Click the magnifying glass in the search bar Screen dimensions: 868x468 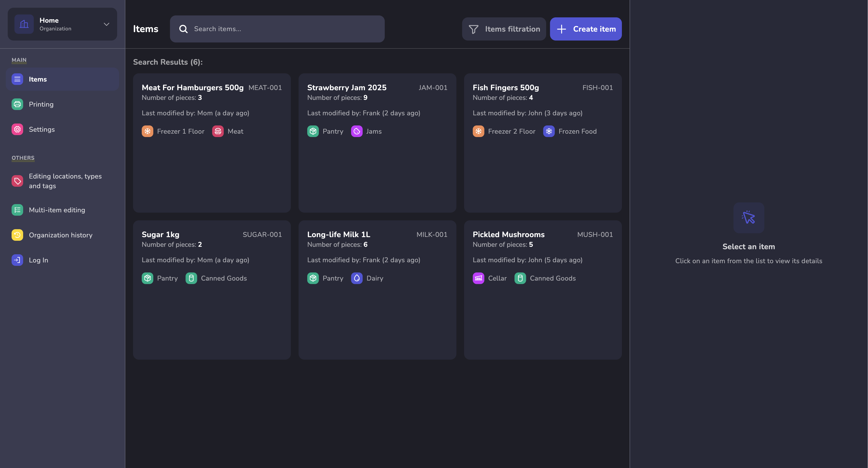coord(183,29)
